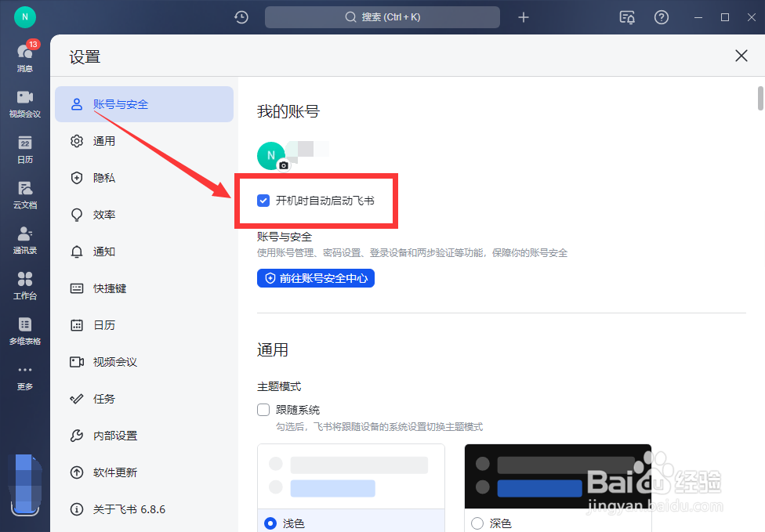Select the 通用 settings tab
Image resolution: width=765 pixels, height=532 pixels.
pyautogui.click(x=144, y=141)
